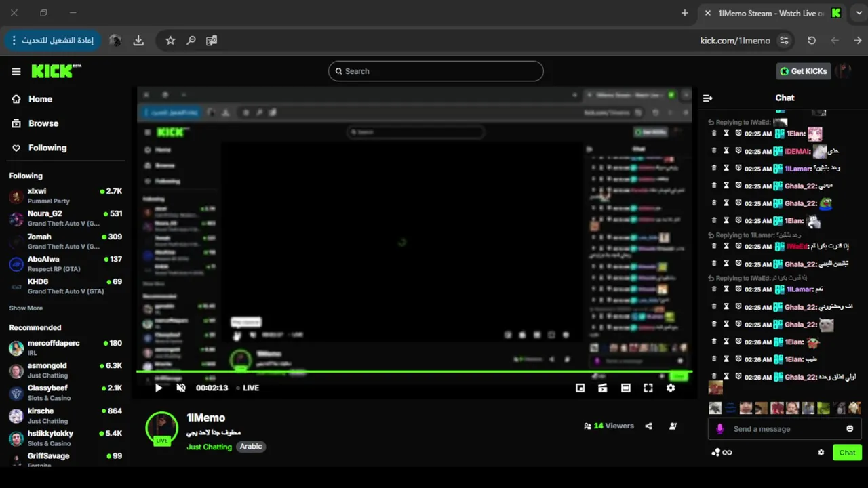
Task: Open the Just Chatting category link
Action: [x=210, y=447]
